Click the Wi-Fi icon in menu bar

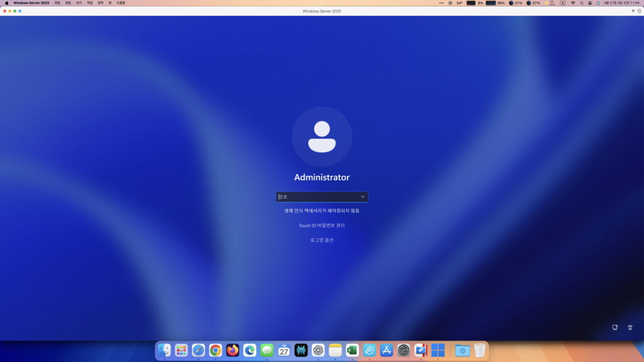[573, 3]
